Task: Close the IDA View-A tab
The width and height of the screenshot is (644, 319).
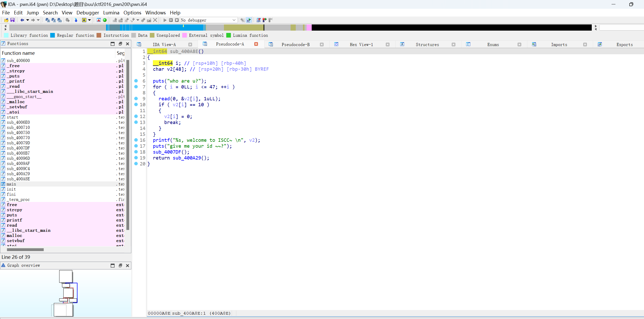Action: point(190,45)
